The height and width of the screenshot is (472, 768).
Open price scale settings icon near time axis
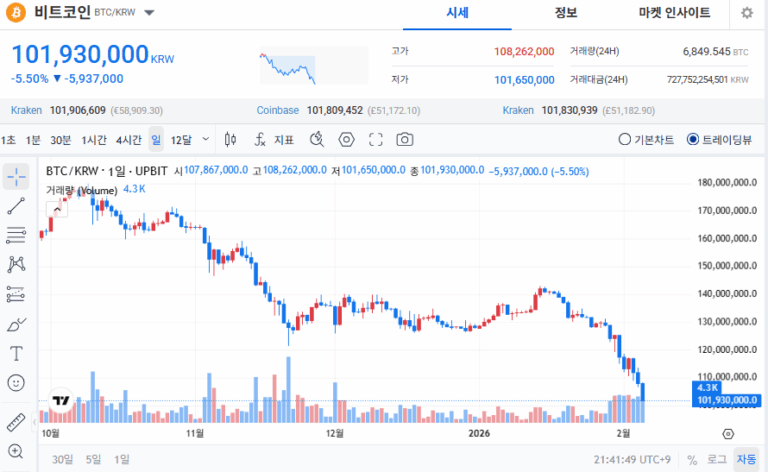point(728,434)
